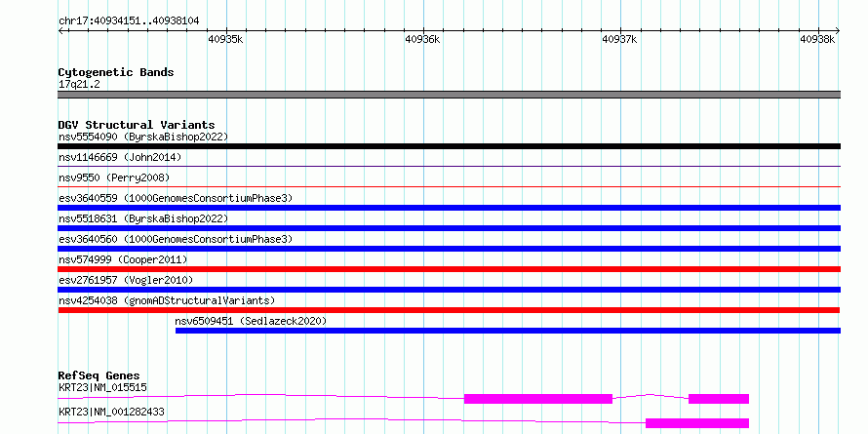
Task: Click the KRT23|NM_015515 transcript label
Action: click(102, 387)
